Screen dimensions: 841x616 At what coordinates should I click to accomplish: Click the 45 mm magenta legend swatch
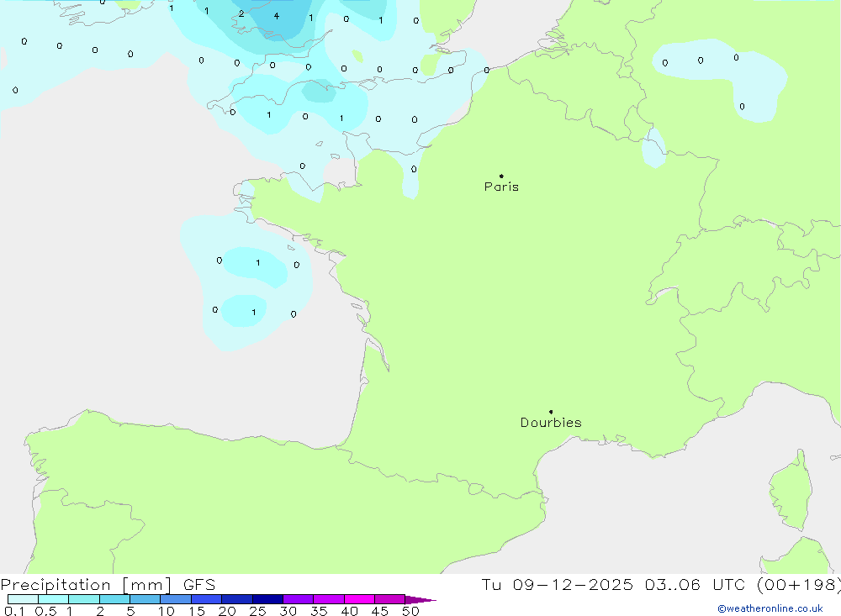389,599
